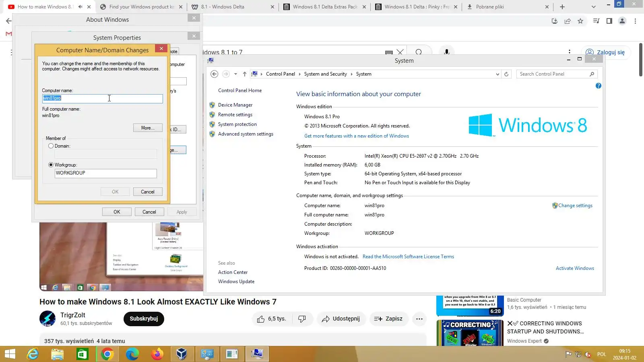This screenshot has width=644, height=362.
Task: Open the address bar history dropdown
Action: (x=497, y=74)
